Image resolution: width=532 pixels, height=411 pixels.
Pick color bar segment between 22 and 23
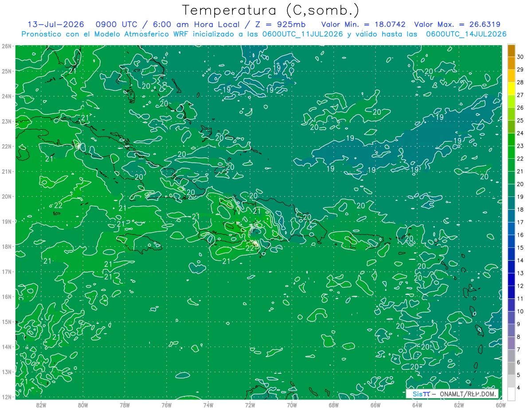[x=511, y=152]
